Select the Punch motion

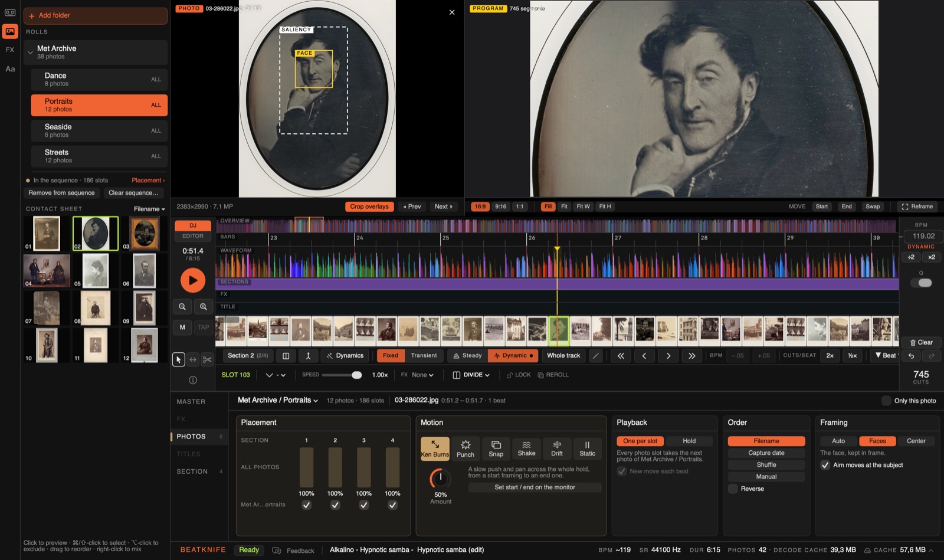point(466,448)
